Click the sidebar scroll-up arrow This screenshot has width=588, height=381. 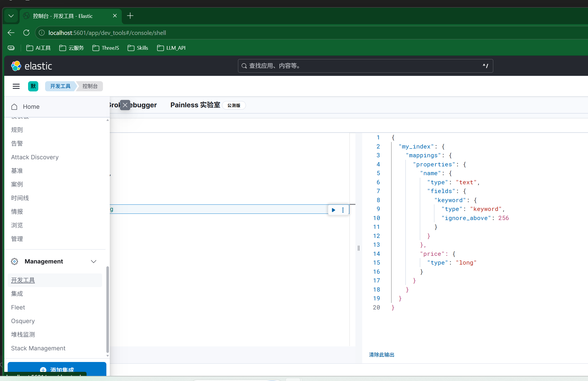(108, 120)
